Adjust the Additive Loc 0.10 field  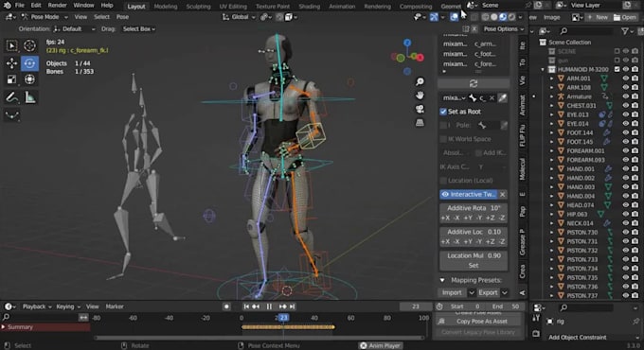click(474, 232)
